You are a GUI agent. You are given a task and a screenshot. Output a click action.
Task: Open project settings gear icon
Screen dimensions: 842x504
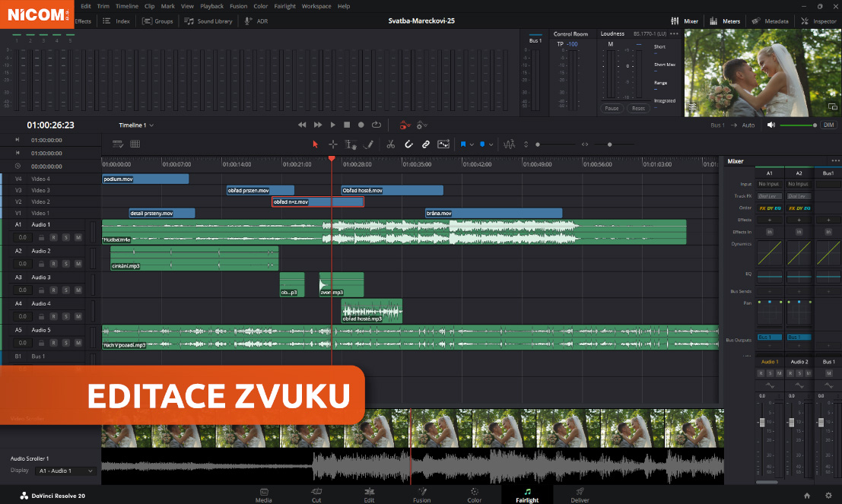828,496
